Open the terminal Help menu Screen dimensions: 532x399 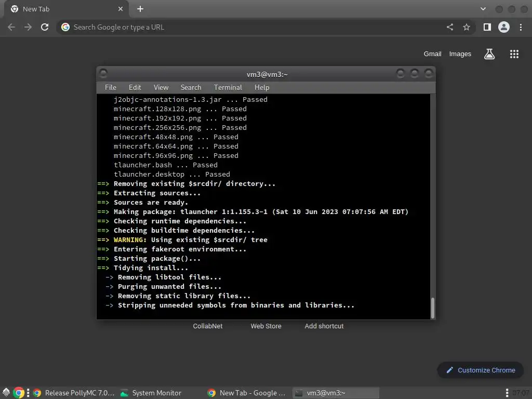tap(262, 87)
